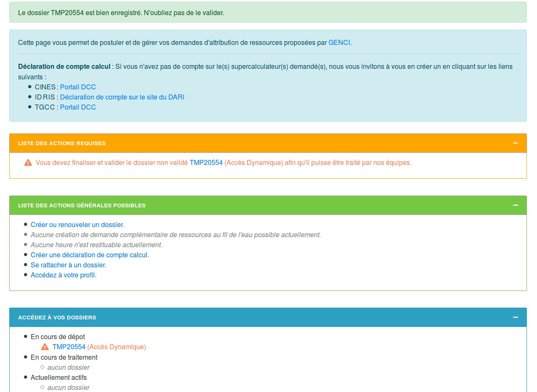Click TMP20554 link in the warning message
Screen dimensions: 537x392
[206, 162]
